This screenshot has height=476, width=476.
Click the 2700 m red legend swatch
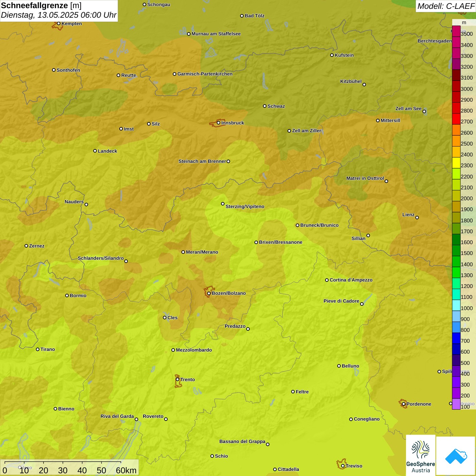(x=456, y=119)
